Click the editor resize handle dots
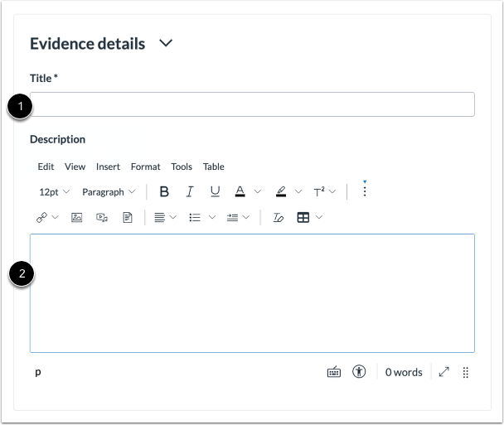Screen dimensions: 504x425 click(465, 372)
